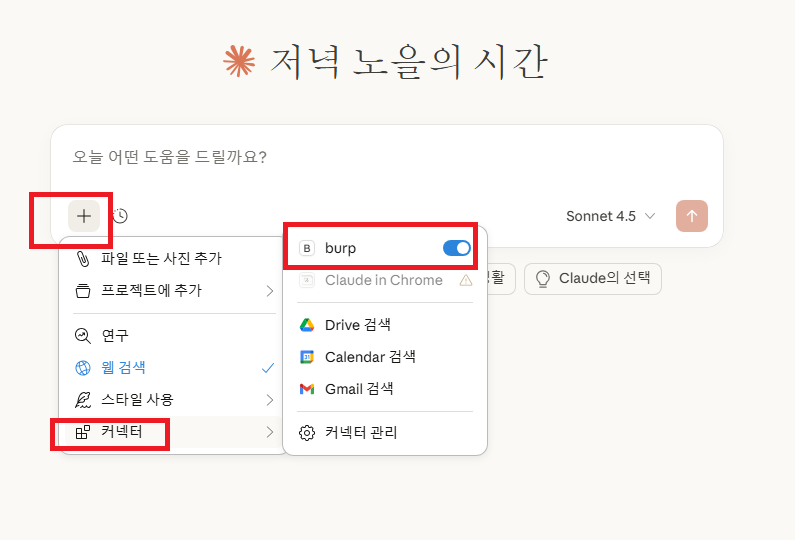The image size is (795, 540).
Task: Click the Claude in Chrome warning icon
Action: (465, 281)
